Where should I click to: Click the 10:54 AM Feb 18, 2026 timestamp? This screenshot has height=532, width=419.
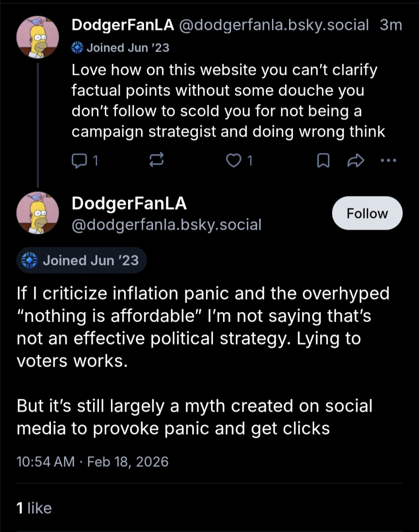93,462
